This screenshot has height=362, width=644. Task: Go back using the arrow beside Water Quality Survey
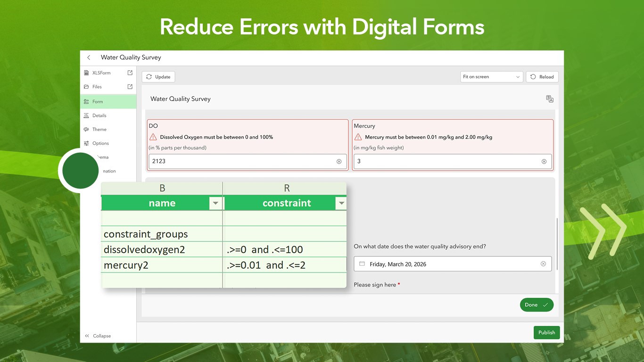pyautogui.click(x=89, y=58)
